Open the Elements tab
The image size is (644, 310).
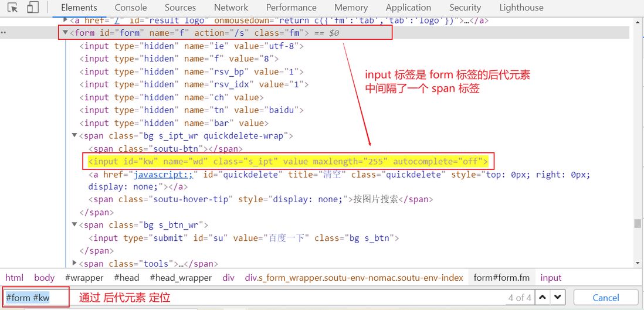click(x=79, y=8)
